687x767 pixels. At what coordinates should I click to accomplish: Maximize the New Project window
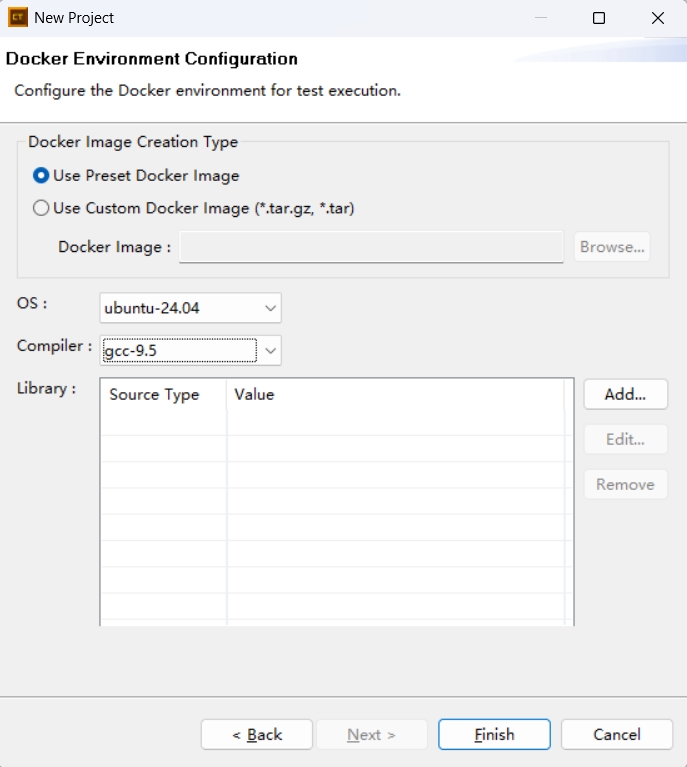(x=599, y=18)
